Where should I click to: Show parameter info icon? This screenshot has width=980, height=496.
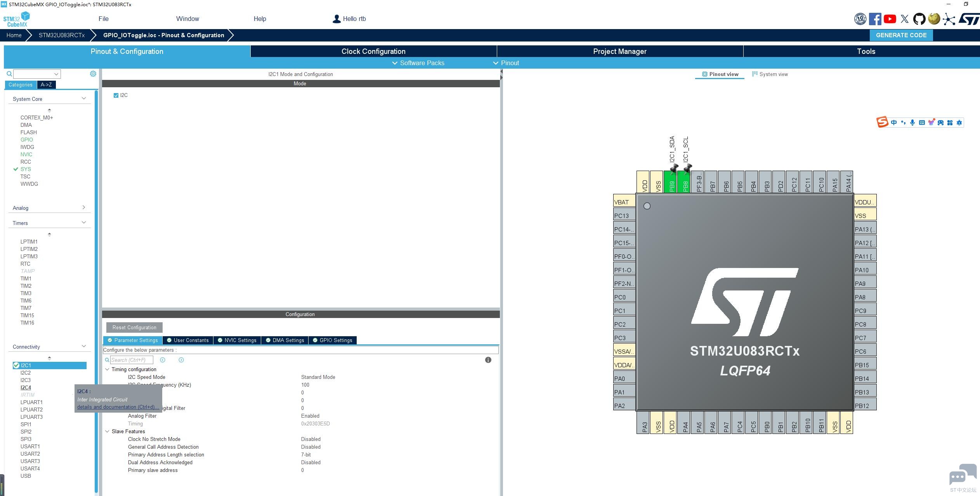point(488,360)
